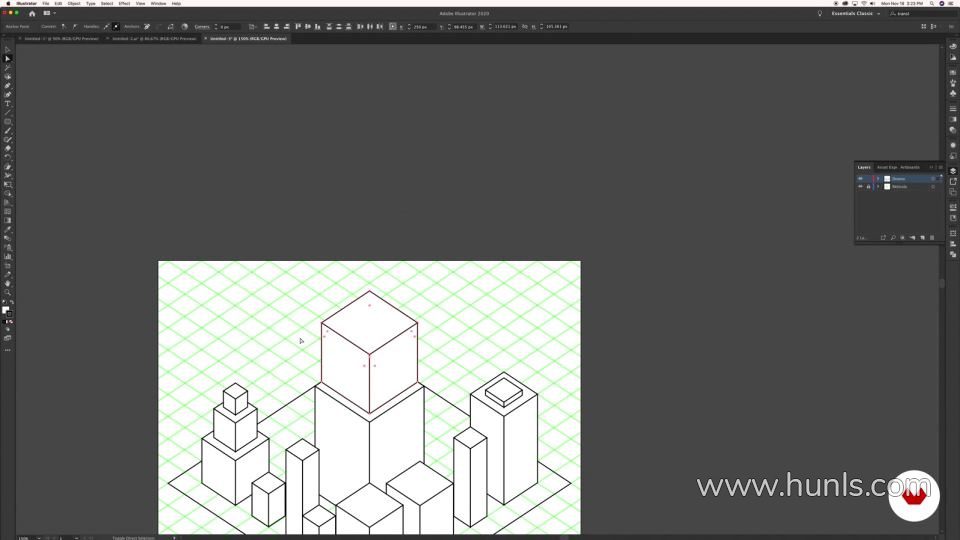Click target circle of second layer
Screen dimensions: 960x540
(x=933, y=187)
